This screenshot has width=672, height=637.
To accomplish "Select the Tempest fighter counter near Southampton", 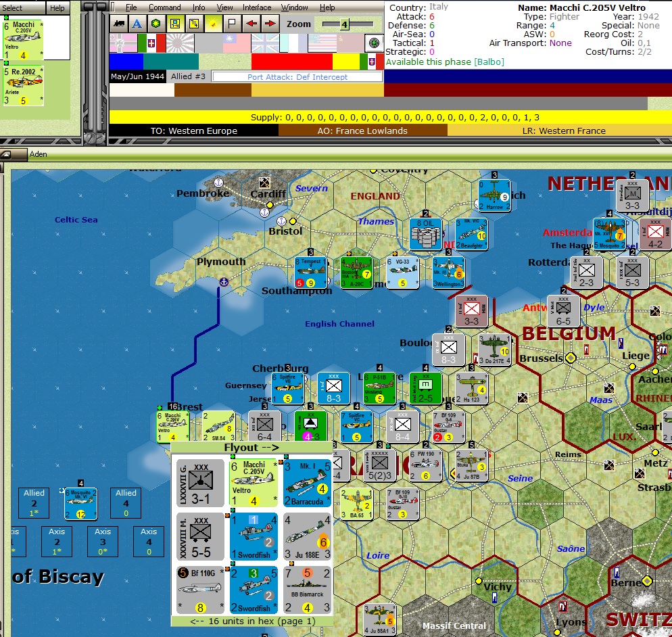I will click(311, 273).
